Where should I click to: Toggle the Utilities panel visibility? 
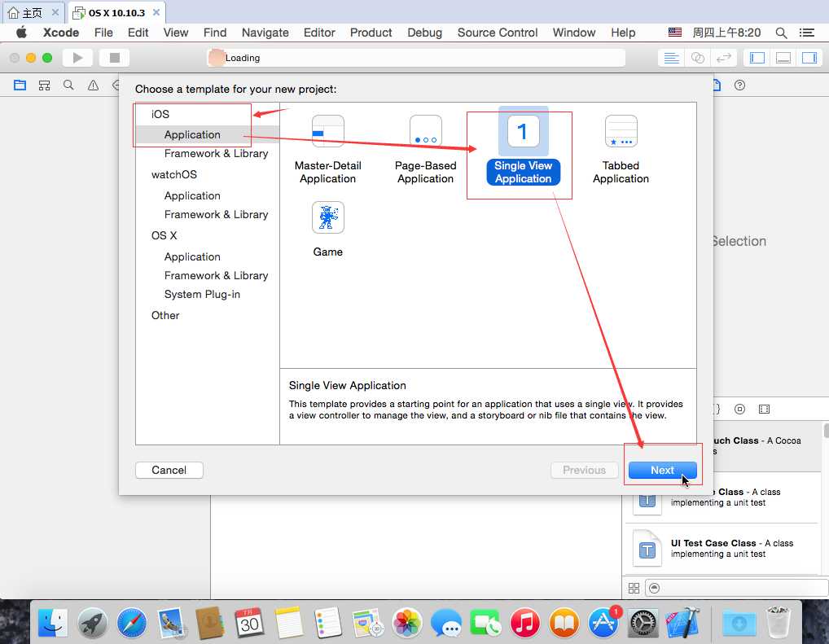(x=809, y=58)
